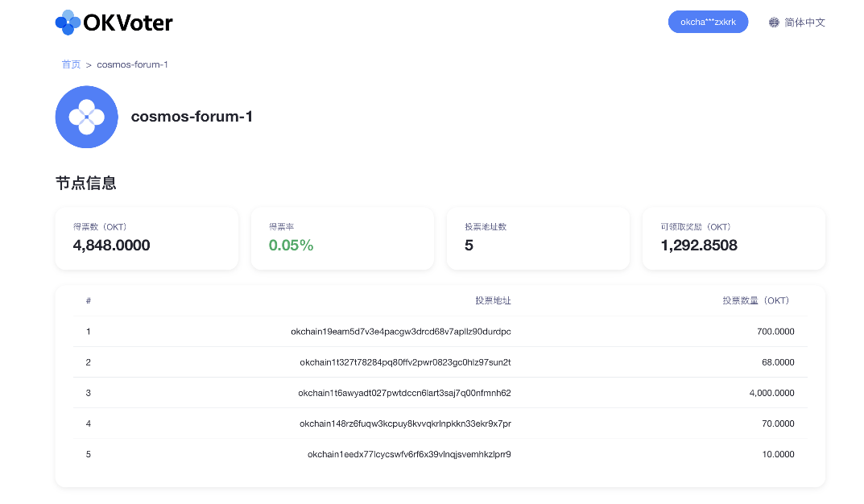Select row 5 voting address

coord(409,454)
